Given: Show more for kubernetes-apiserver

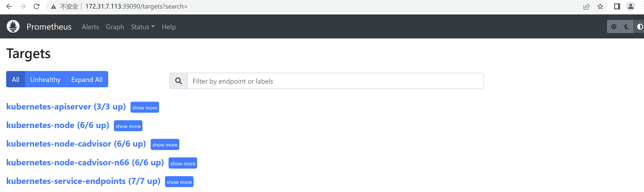Looking at the screenshot, I should click(x=145, y=108).
